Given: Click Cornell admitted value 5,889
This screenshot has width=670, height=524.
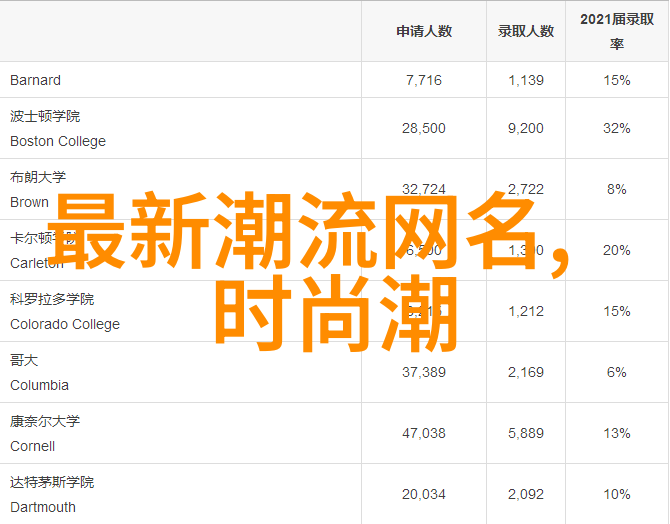Looking at the screenshot, I should pyautogui.click(x=526, y=433).
